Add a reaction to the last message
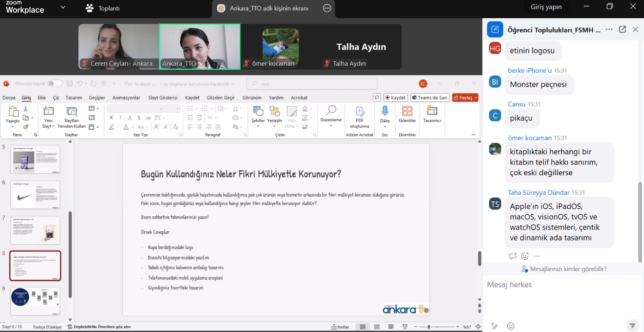 [x=525, y=256]
